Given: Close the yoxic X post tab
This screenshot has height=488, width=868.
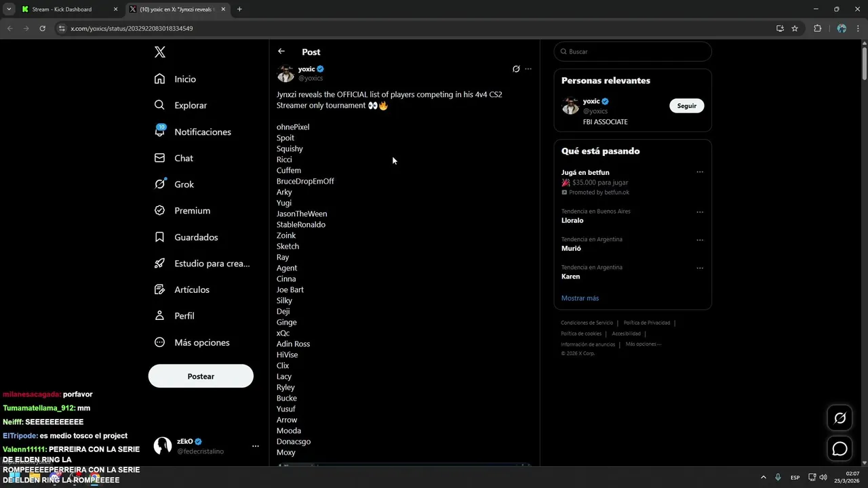Looking at the screenshot, I should tap(224, 9).
